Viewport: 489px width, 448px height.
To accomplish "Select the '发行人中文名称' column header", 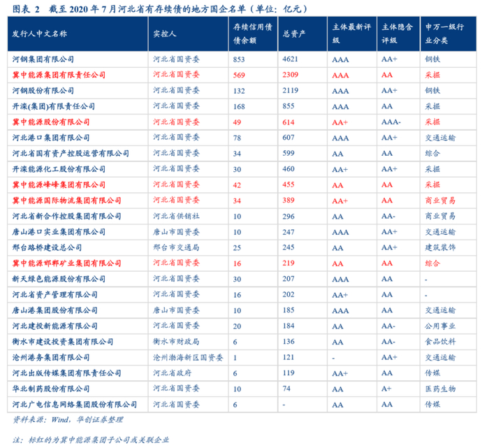I will point(40,34).
